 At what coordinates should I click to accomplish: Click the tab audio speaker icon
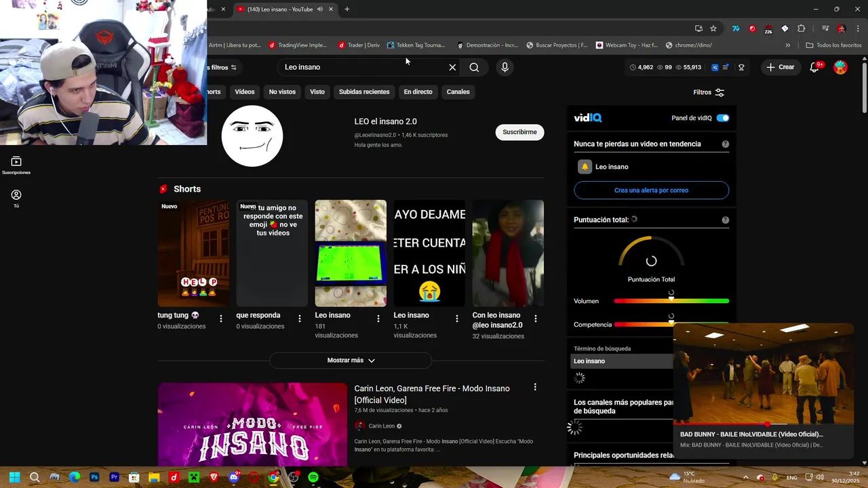click(319, 9)
